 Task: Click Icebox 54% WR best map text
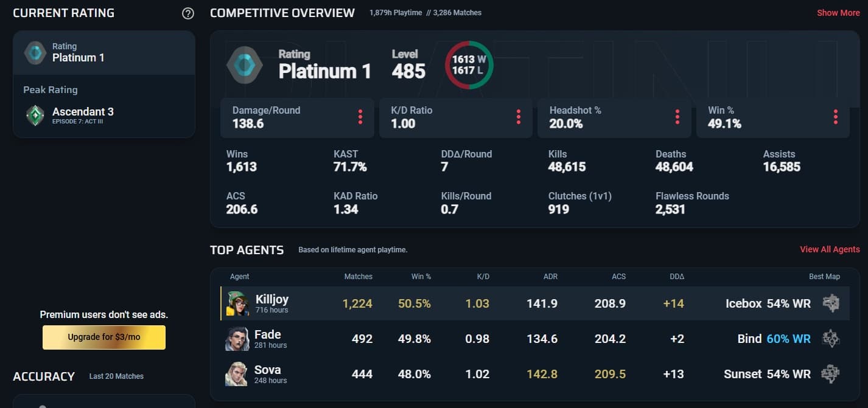[768, 303]
